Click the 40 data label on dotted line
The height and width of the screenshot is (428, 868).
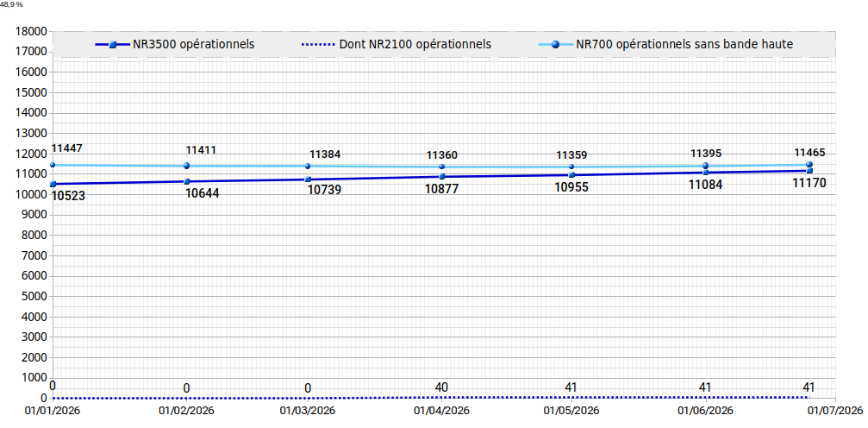click(441, 387)
